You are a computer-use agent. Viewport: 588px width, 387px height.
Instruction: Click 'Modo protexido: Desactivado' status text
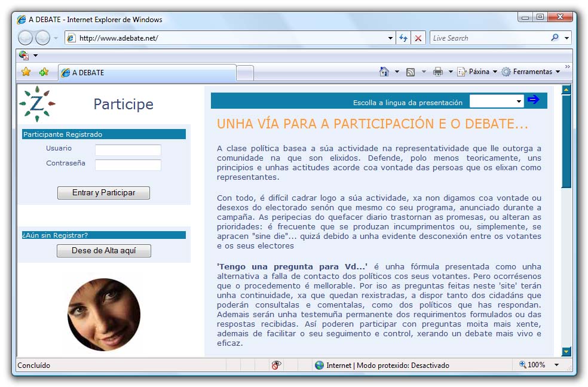click(403, 365)
